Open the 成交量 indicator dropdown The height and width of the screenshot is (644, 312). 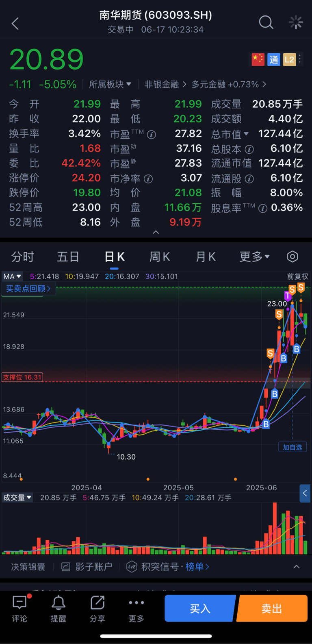pyautogui.click(x=17, y=498)
